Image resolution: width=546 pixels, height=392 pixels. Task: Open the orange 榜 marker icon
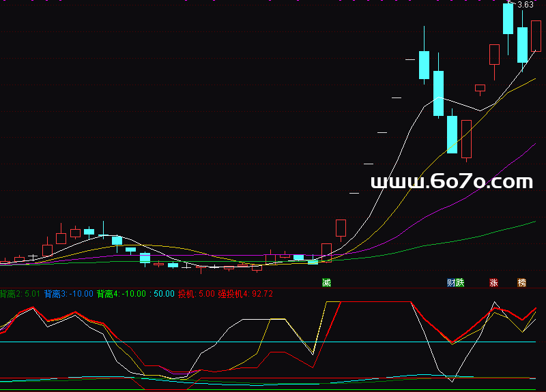pyautogui.click(x=522, y=282)
